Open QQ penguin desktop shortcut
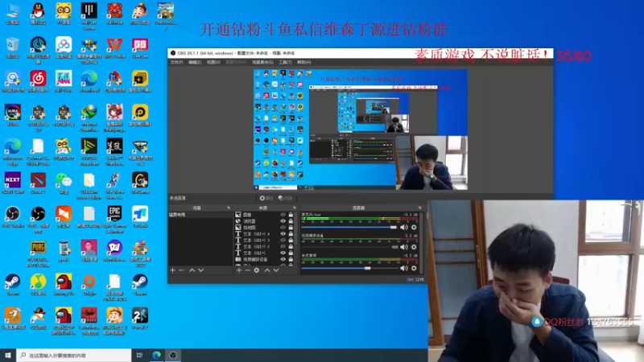 38,14
